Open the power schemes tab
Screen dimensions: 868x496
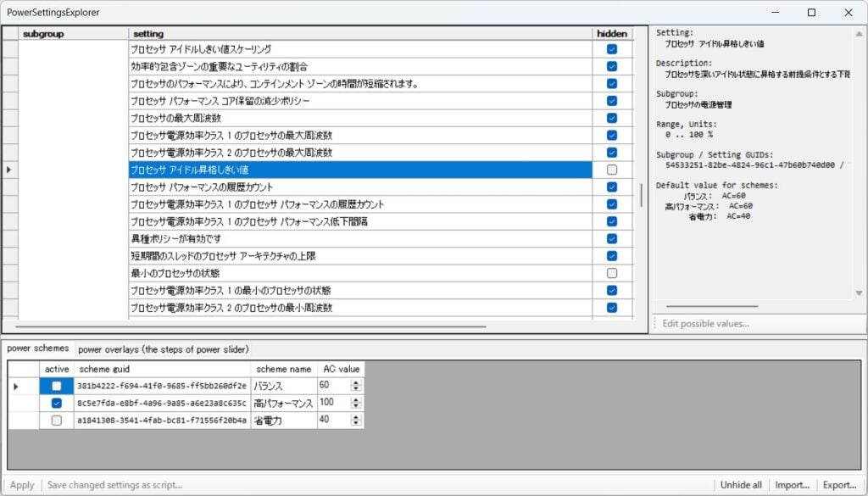(38, 348)
